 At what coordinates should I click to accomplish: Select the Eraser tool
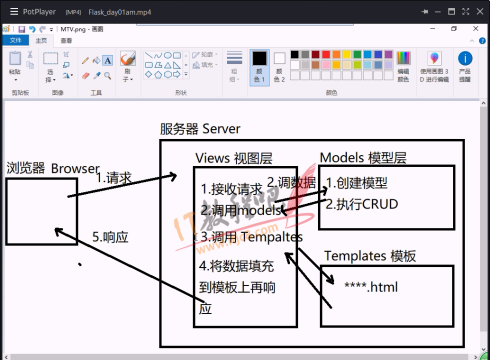click(85, 76)
